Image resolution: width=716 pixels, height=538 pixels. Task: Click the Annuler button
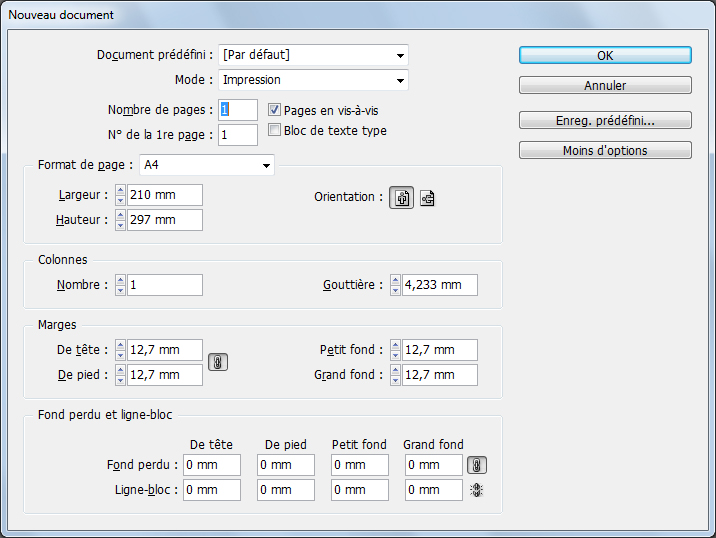[605, 85]
